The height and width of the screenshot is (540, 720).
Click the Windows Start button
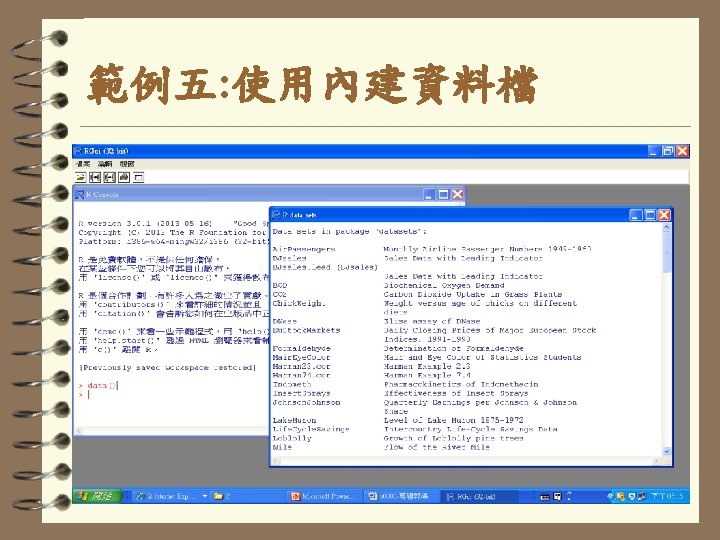tap(97, 496)
